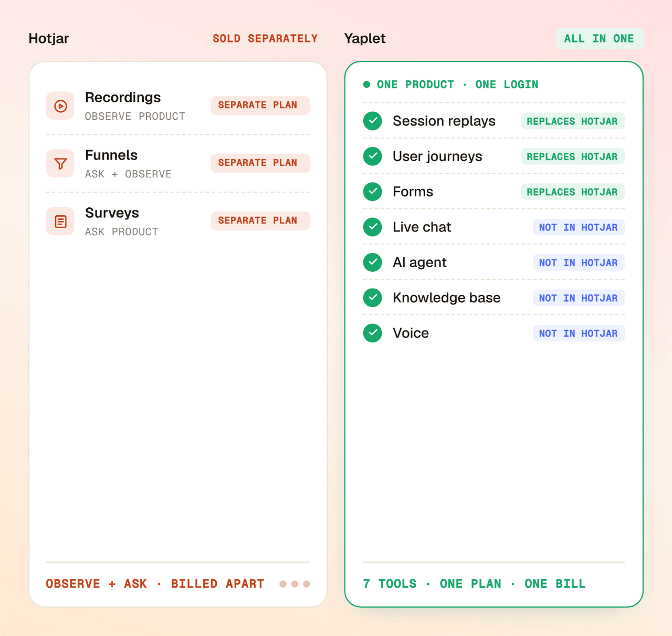
Task: Select the Recordings title
Action: 123,98
